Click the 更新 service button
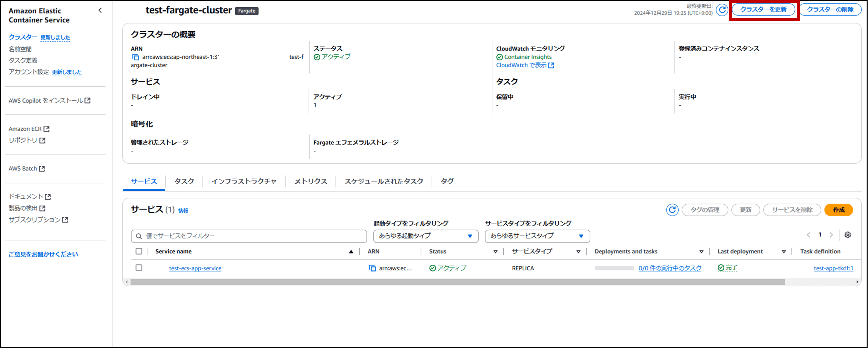This screenshot has height=348, width=868. tap(746, 210)
